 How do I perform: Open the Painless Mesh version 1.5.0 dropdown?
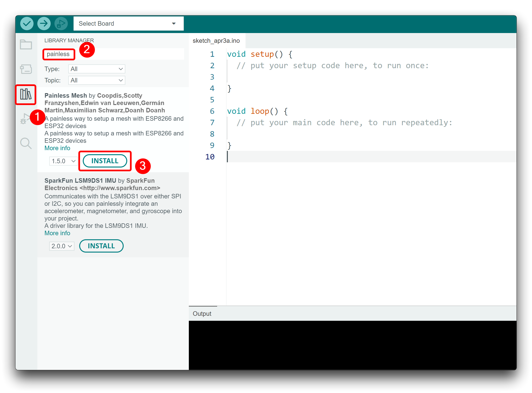tap(63, 161)
